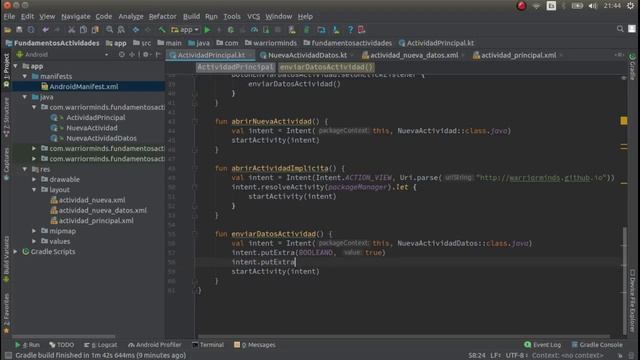Click the scroll-from-source target icon in Project panel

(x=122, y=54)
